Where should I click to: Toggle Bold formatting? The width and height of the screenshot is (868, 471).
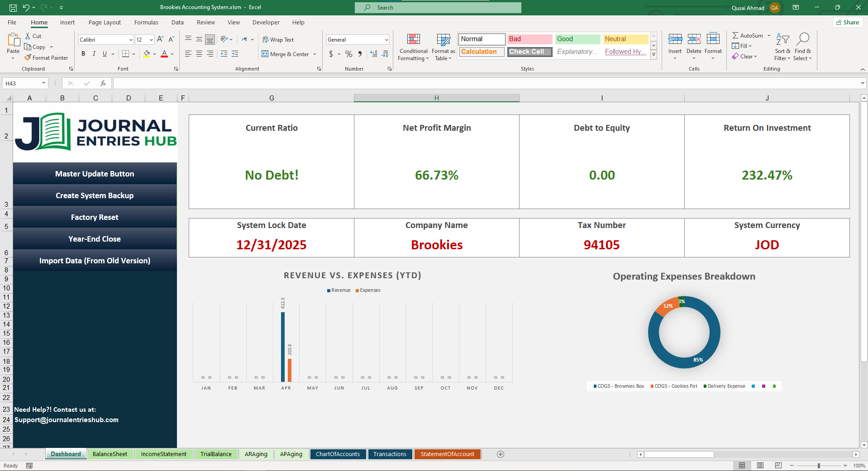click(x=83, y=54)
